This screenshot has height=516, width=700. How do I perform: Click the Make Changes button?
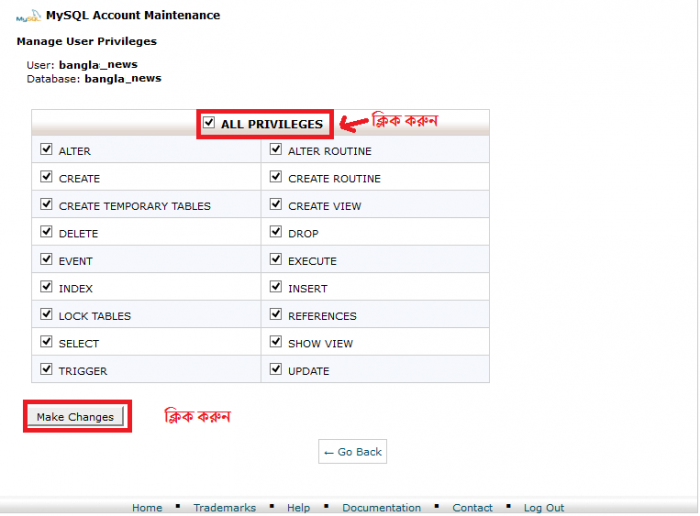[75, 416]
